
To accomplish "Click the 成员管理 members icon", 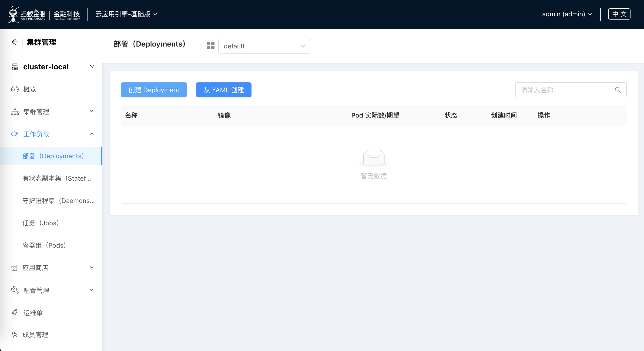I will (14, 334).
